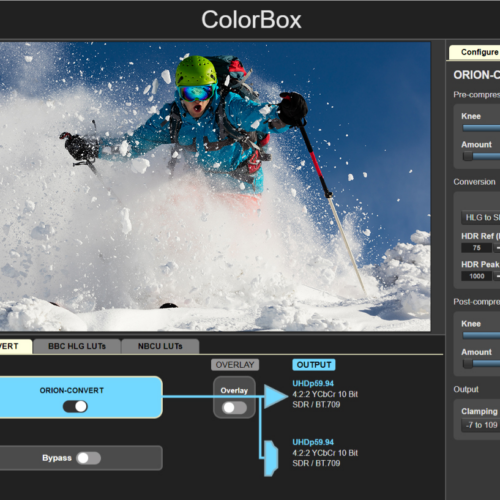Adjust the Pre-compress Knee slider
Image resolution: width=500 pixels, height=500 pixels.
pyautogui.click(x=482, y=128)
